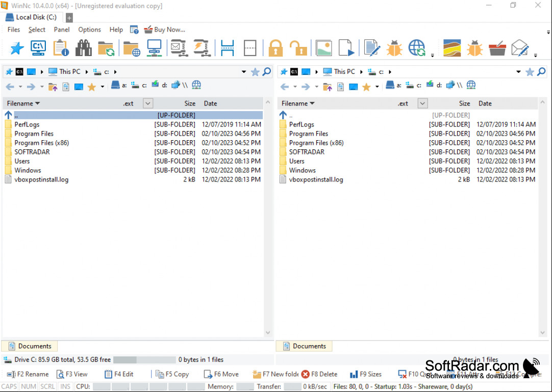Click the lightning archive clamp icon

pyautogui.click(x=202, y=48)
